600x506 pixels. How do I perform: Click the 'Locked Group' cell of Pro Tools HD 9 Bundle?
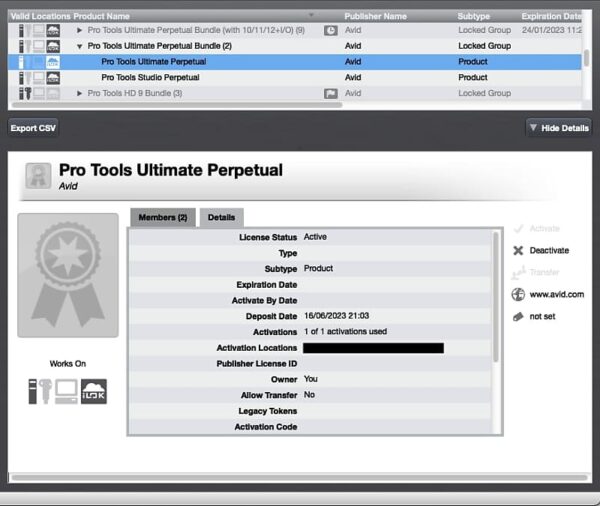coord(485,93)
